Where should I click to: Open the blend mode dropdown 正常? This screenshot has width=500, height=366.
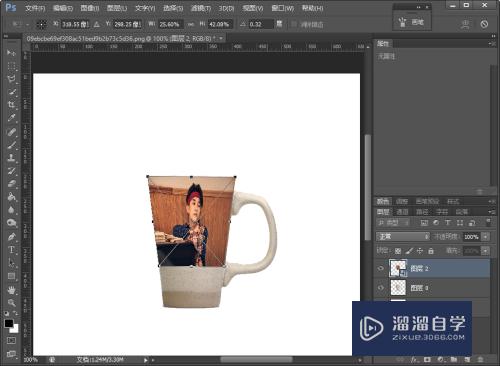[403, 237]
